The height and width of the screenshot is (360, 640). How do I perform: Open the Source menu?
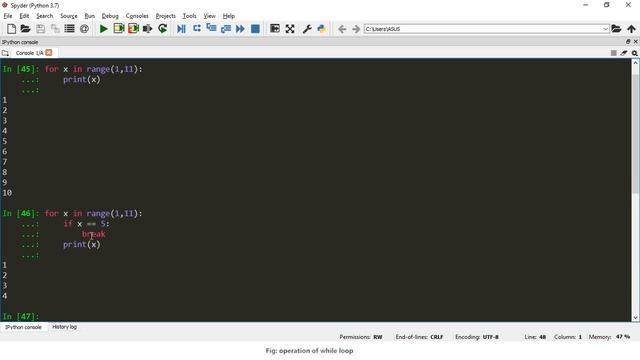point(69,16)
